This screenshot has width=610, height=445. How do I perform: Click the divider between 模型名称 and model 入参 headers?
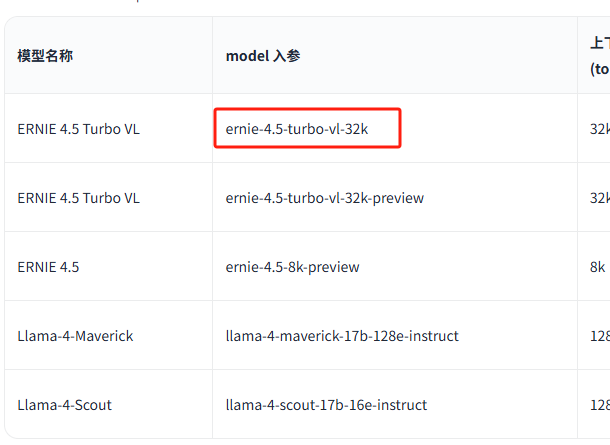[213, 55]
